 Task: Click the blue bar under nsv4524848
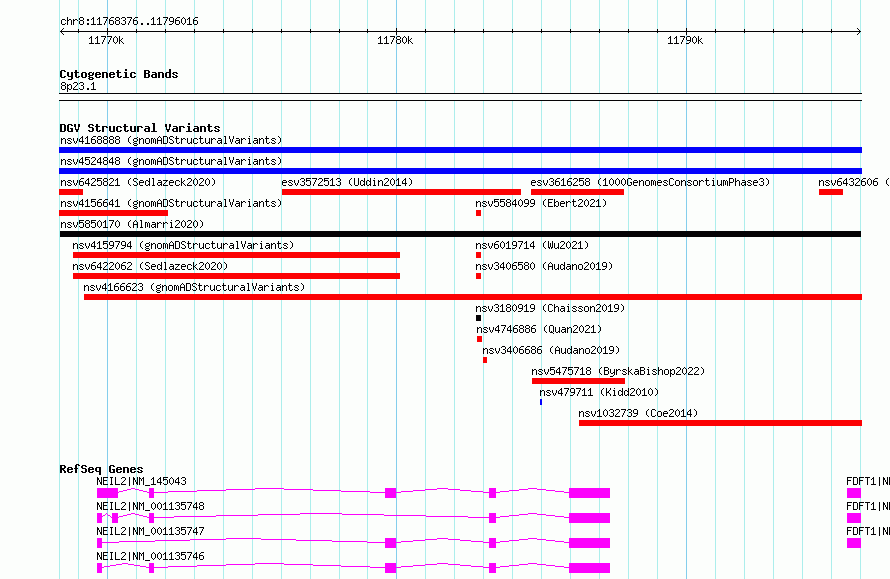460,171
